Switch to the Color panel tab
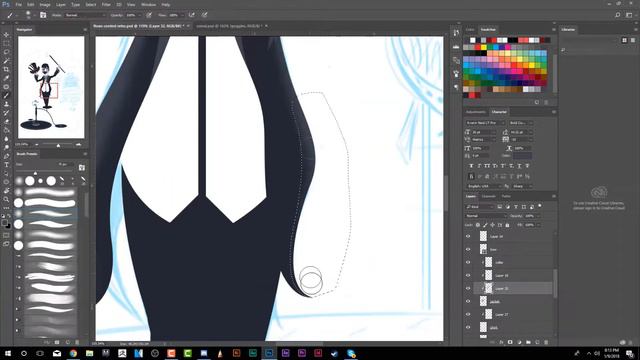 click(x=470, y=29)
